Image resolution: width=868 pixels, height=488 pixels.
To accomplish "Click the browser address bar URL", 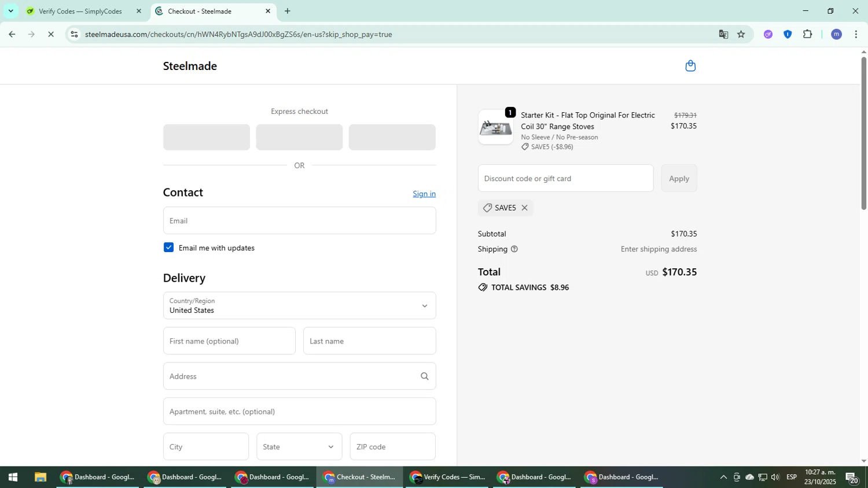I will click(x=238, y=35).
